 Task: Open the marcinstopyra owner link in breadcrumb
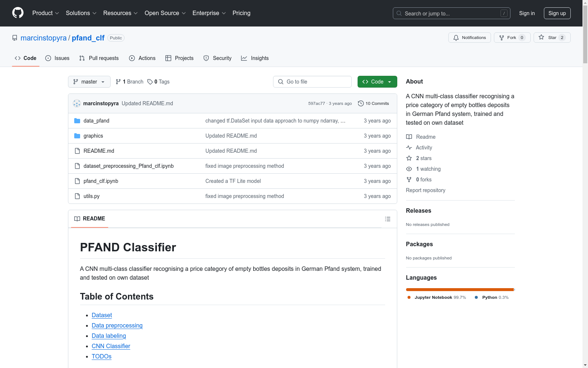(x=43, y=38)
